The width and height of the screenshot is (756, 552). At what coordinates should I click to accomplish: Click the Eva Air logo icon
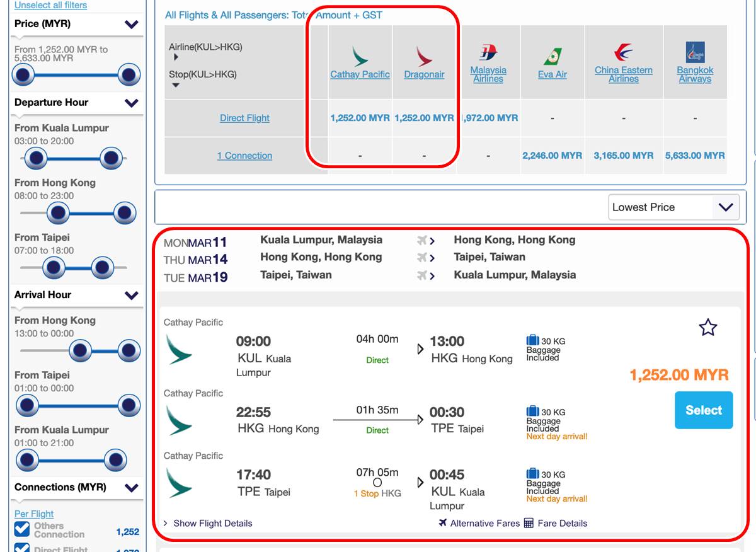tap(553, 56)
